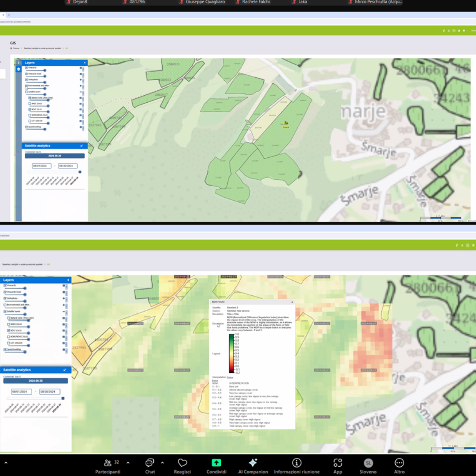Open OpenStreetMap info icon in lower panel
The image size is (476, 476).
pyautogui.click(x=64, y=350)
